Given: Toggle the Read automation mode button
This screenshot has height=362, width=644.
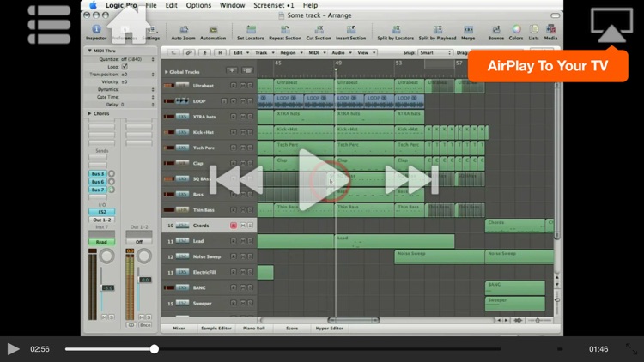Looking at the screenshot, I should pyautogui.click(x=101, y=242).
